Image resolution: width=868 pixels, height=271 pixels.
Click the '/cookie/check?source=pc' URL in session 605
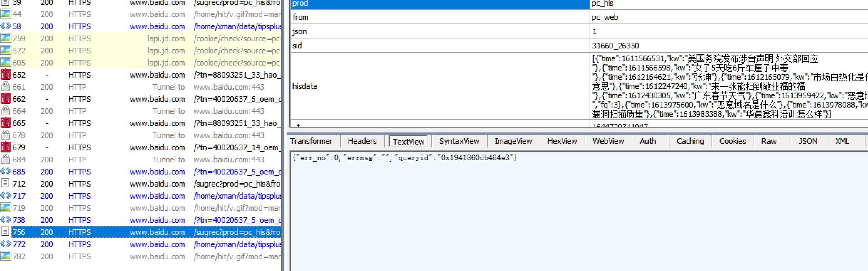click(237, 63)
